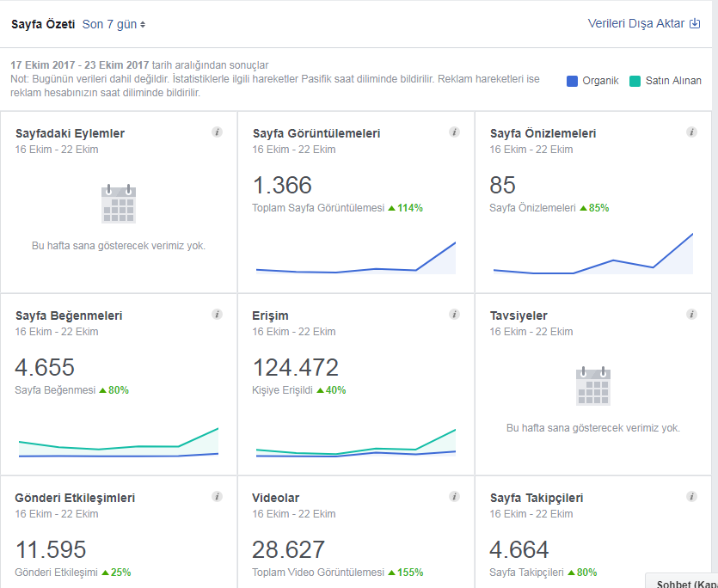Open info icon for Sayfa Takipçileri

click(691, 496)
